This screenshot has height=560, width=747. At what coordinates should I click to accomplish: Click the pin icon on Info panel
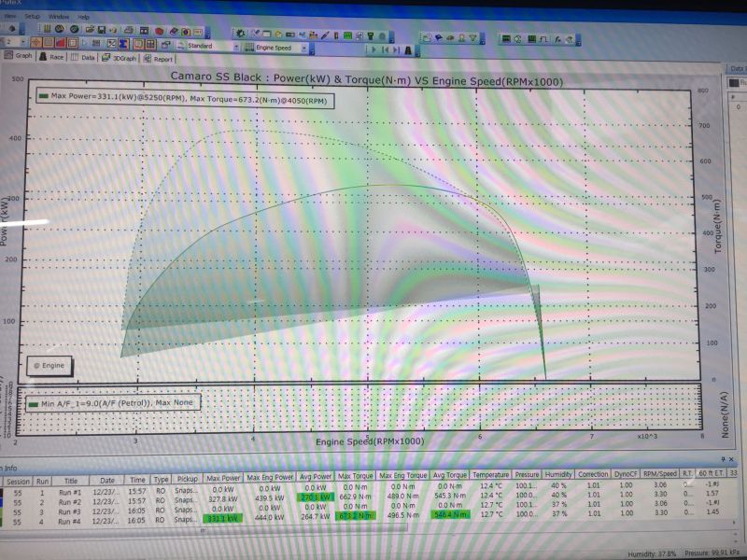pos(723,459)
